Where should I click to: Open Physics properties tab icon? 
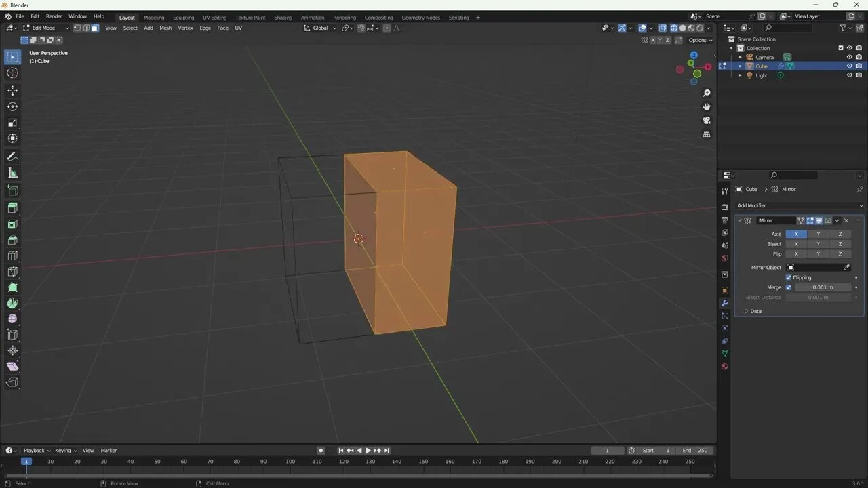point(724,329)
